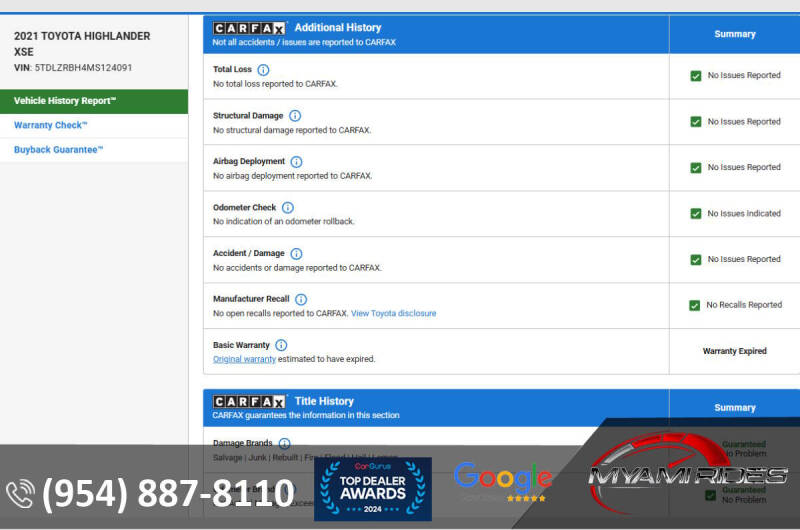The height and width of the screenshot is (530, 800).
Task: Click the Structural Damage green checkmark
Action: 695,122
